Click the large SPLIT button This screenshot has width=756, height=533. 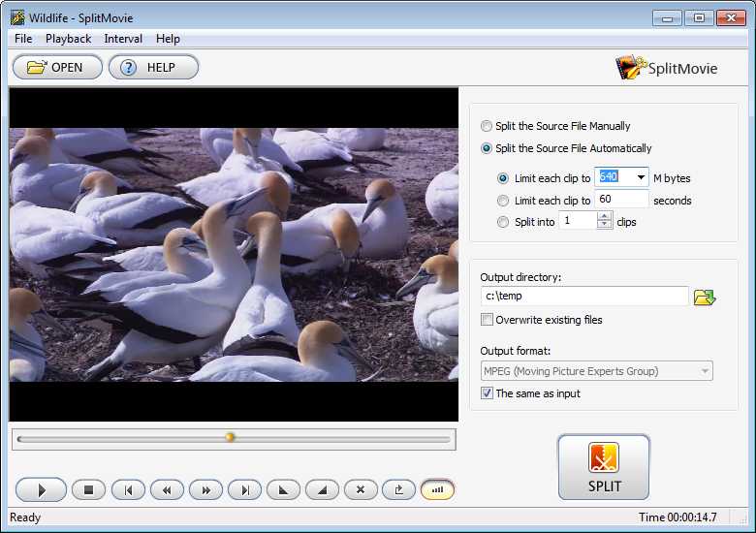(604, 466)
